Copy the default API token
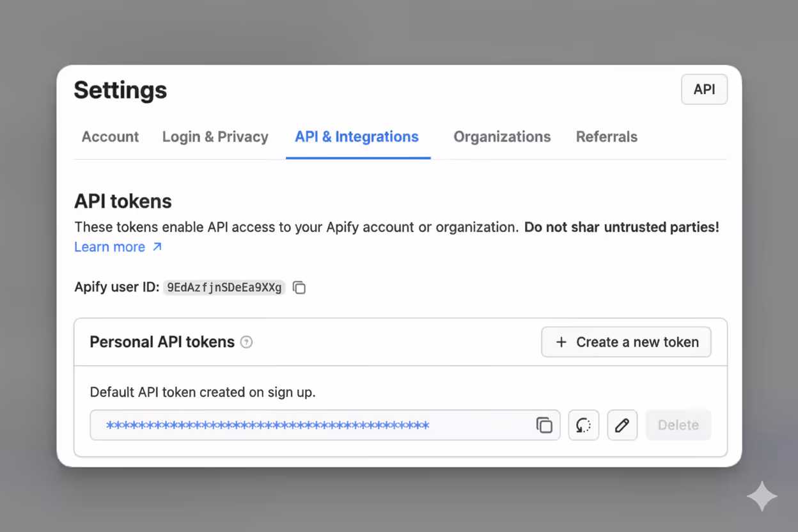This screenshot has height=532, width=798. pos(544,425)
